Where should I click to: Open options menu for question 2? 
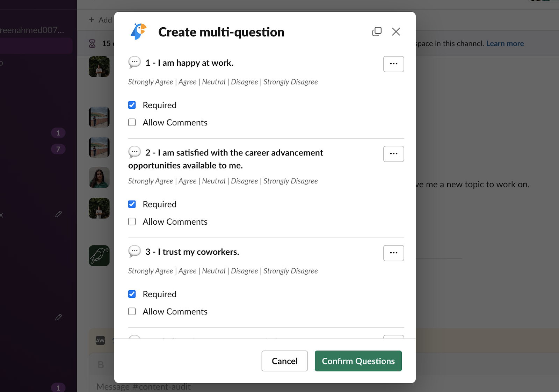point(394,154)
